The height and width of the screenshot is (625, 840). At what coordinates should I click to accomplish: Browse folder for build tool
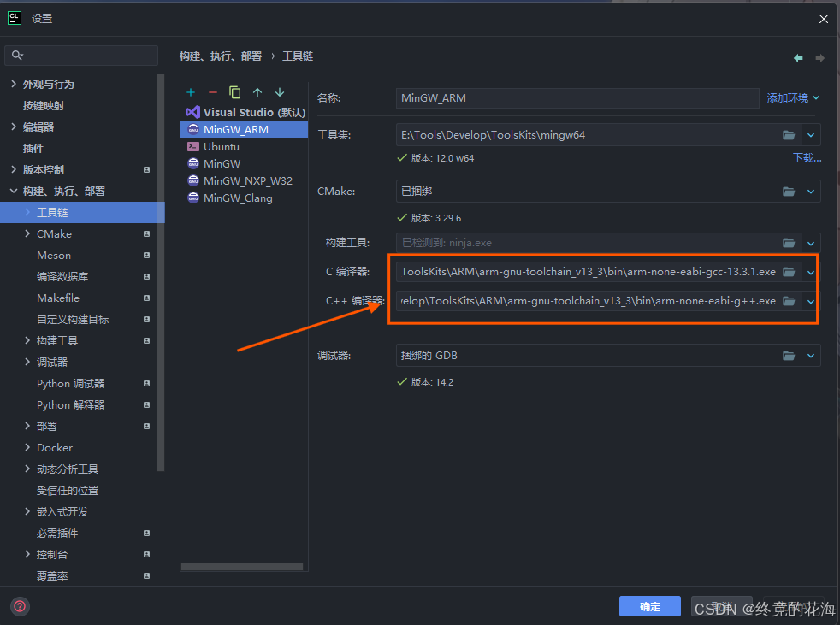tap(789, 243)
